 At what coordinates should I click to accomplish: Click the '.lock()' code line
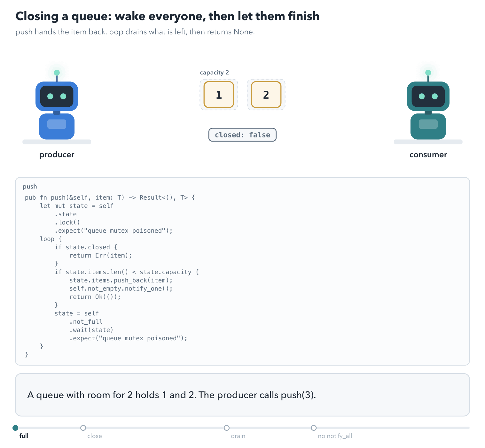[67, 222]
